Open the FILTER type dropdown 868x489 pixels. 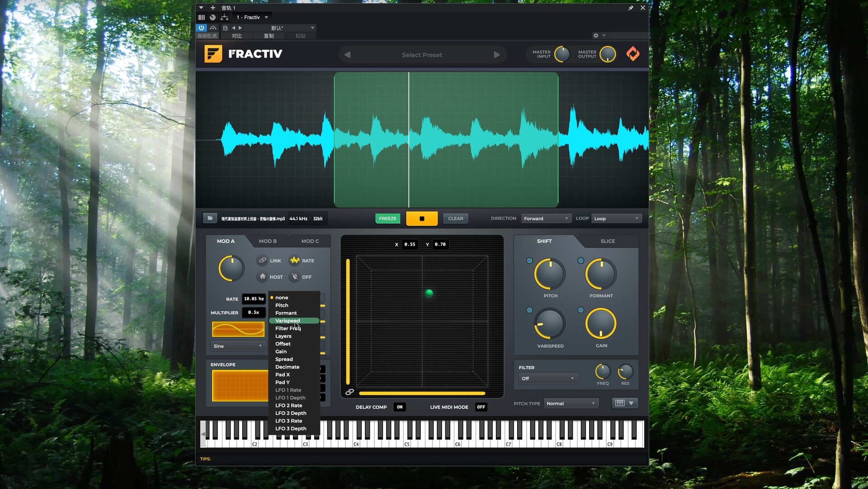(547, 379)
